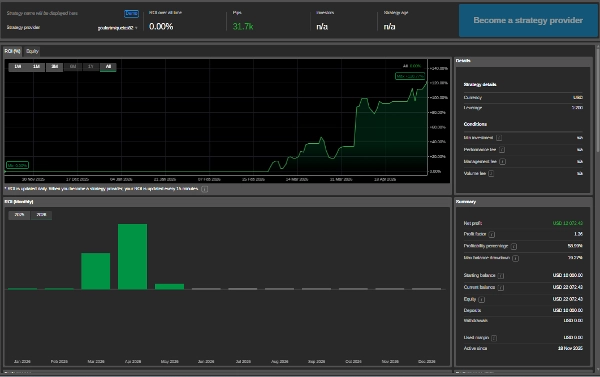Image resolution: width=600 pixels, height=377 pixels.
Task: Select the 6M chart range
Action: (73, 67)
